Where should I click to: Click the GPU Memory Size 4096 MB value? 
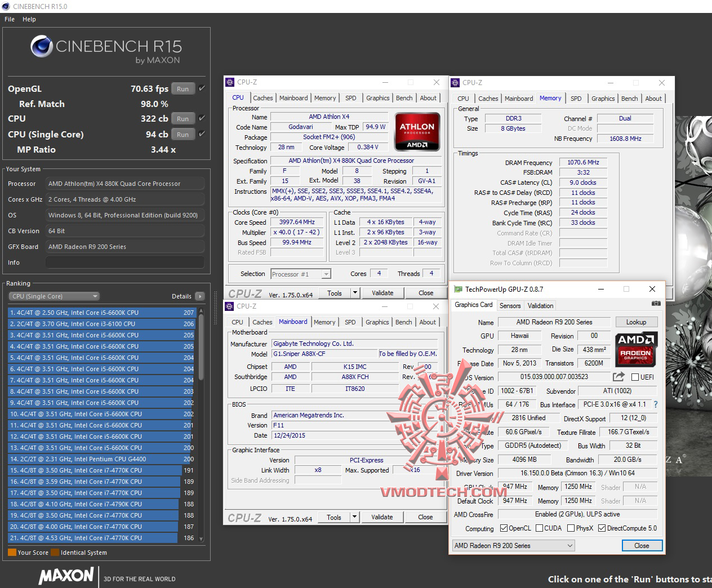tap(524, 460)
